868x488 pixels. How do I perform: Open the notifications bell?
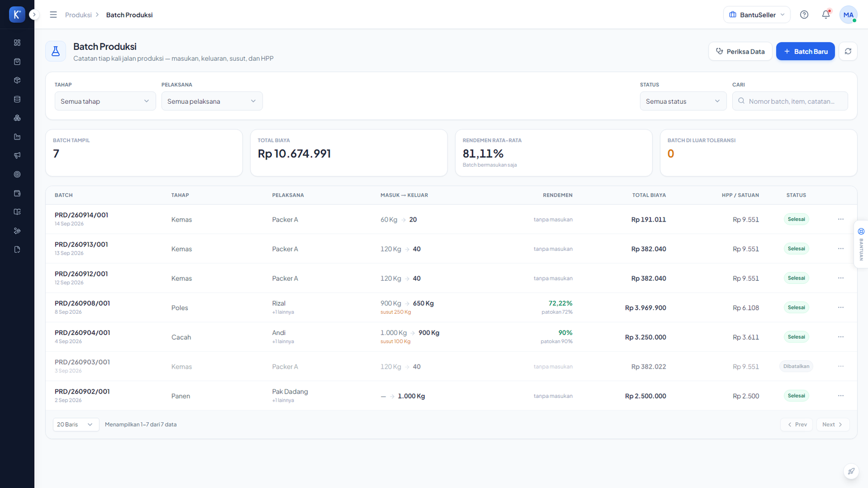pos(826,15)
